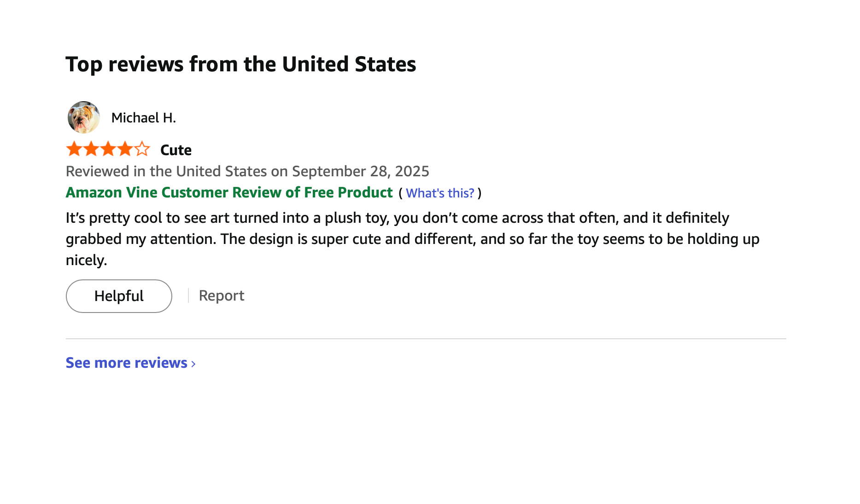
Task: Open reviewer profile name Michael H.
Action: (143, 118)
